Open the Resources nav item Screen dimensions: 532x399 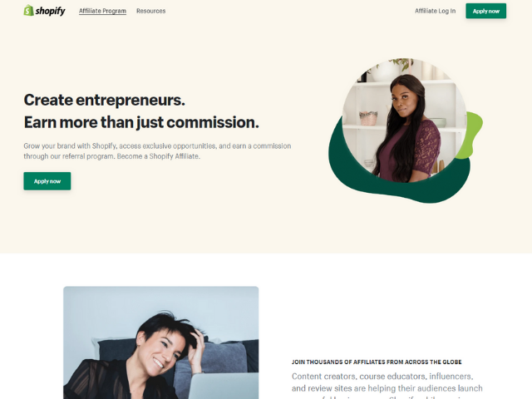tap(151, 11)
